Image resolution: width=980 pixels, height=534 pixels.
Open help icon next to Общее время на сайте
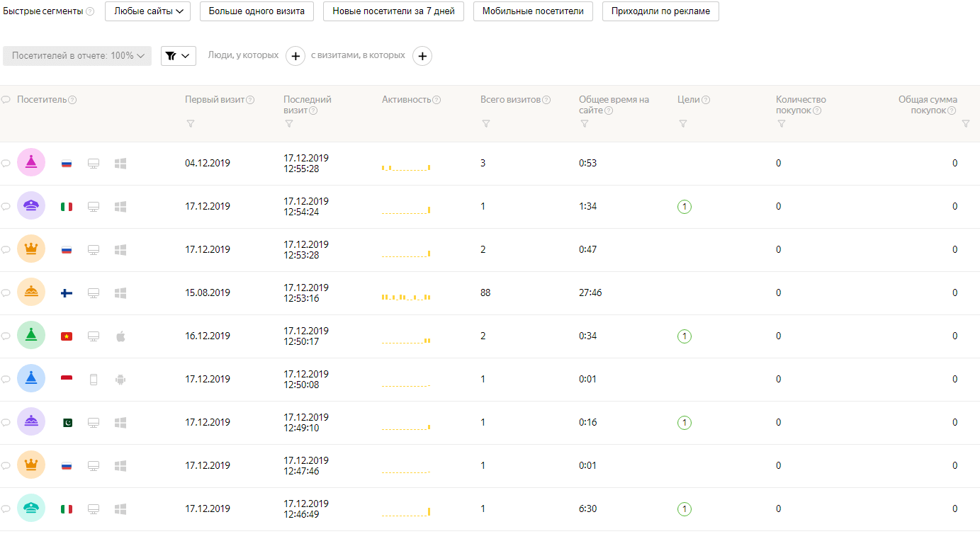click(x=609, y=110)
